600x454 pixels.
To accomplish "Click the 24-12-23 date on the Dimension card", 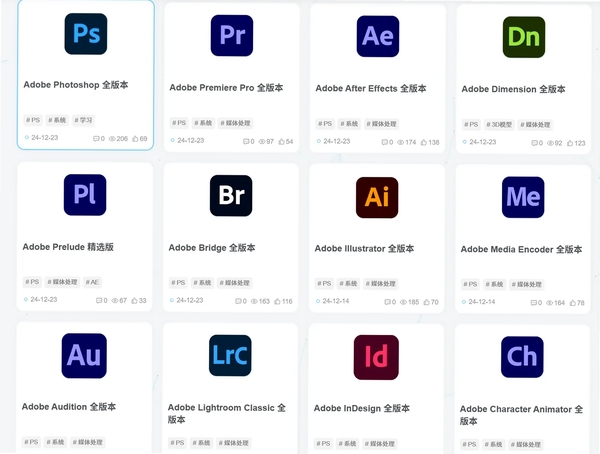I will pyautogui.click(x=483, y=142).
